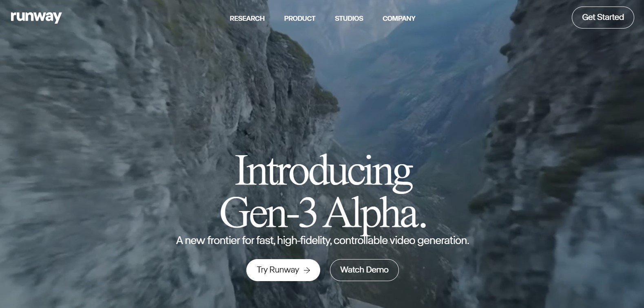Open the COMPANY menu

point(399,18)
